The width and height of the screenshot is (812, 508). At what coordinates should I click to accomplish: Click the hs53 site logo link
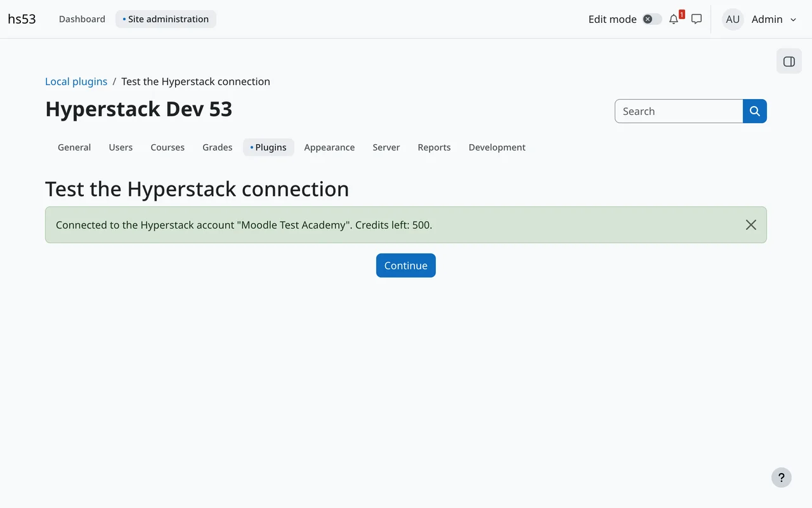[x=22, y=19]
